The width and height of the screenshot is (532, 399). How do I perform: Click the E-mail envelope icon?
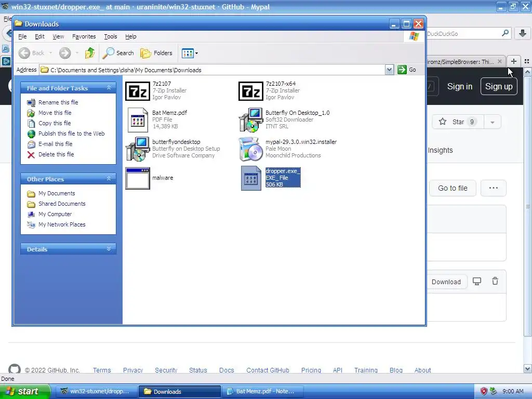[31, 144]
